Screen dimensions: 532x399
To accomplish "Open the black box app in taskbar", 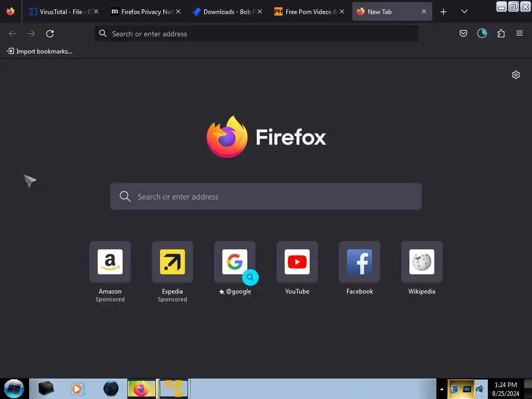I will (x=46, y=389).
